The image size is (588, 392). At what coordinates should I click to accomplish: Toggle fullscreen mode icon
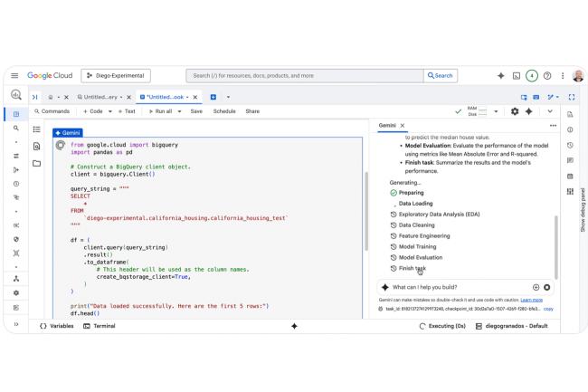click(x=572, y=97)
